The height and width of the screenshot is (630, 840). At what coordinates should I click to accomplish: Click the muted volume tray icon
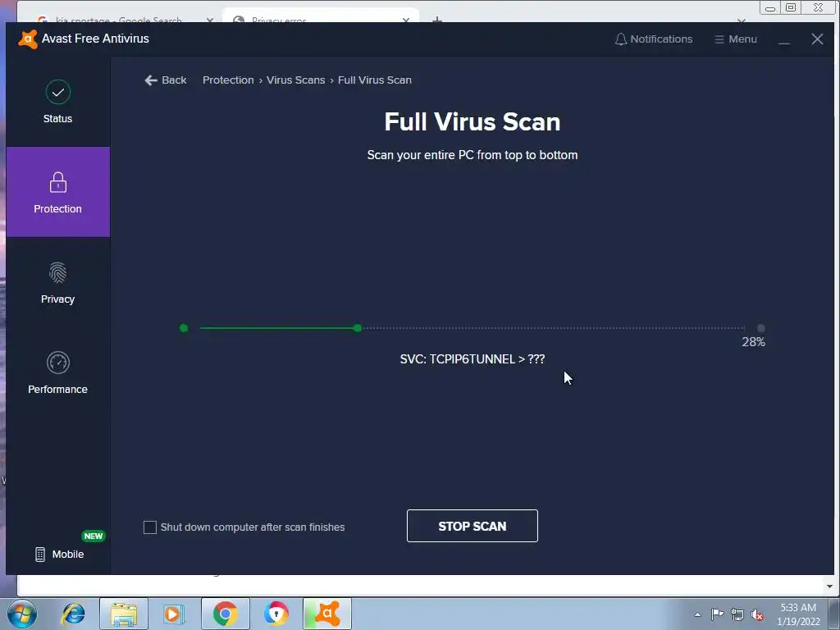click(x=757, y=614)
